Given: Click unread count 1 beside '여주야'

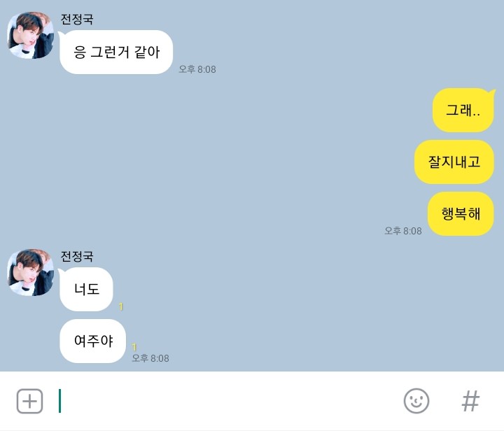Looking at the screenshot, I should click(x=134, y=347).
